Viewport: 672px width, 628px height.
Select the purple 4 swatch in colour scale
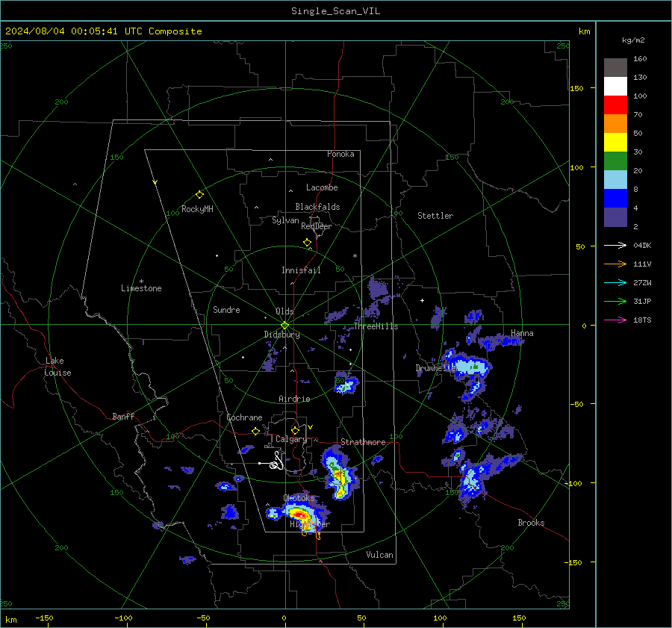(x=615, y=217)
